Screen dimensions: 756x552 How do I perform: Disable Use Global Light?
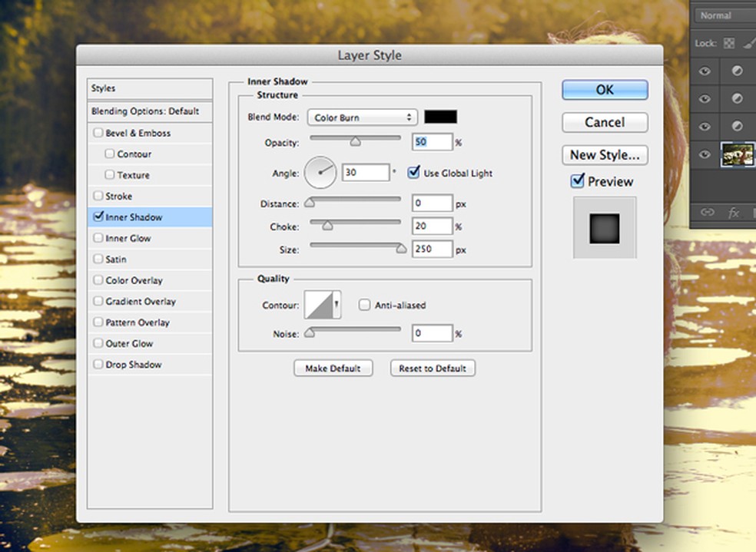tap(414, 173)
